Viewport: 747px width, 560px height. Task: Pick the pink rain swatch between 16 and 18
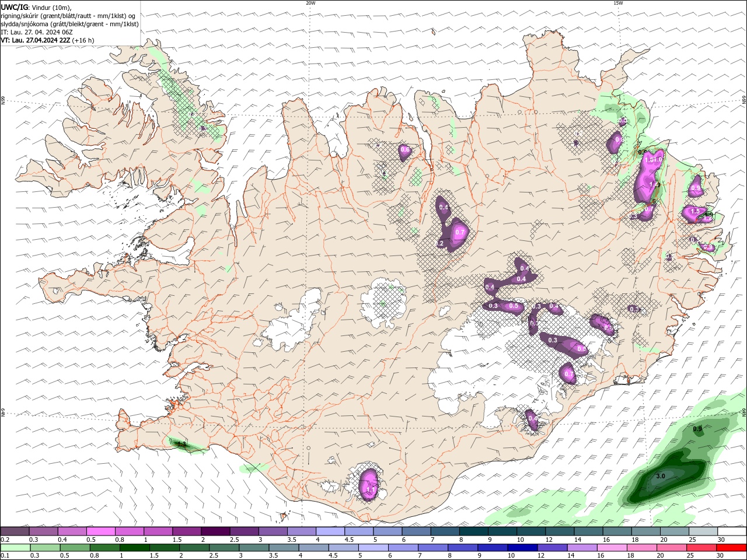coord(612,548)
